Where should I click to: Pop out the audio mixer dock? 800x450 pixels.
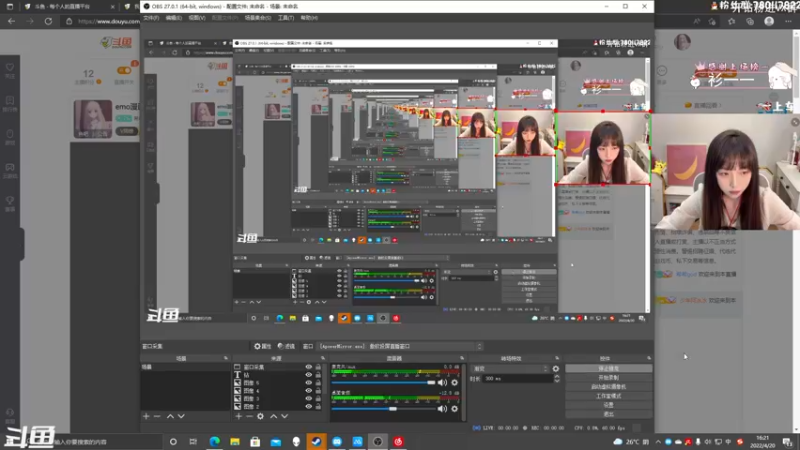click(x=462, y=358)
